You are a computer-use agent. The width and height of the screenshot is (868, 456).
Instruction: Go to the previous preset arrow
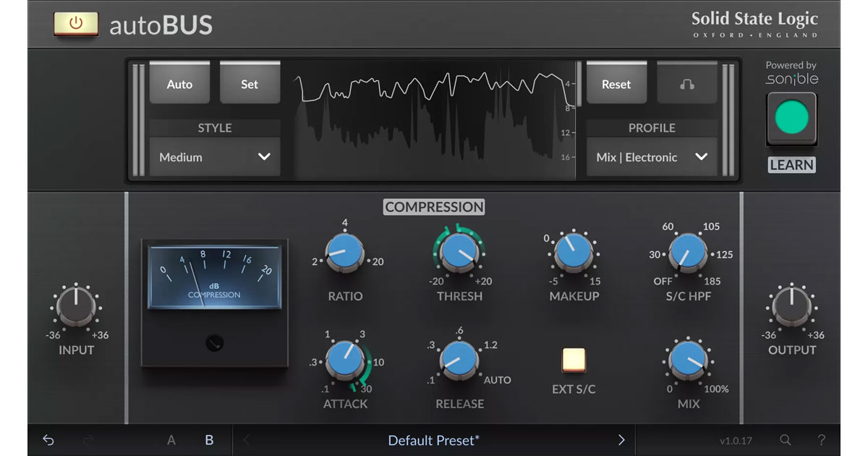[x=246, y=440]
